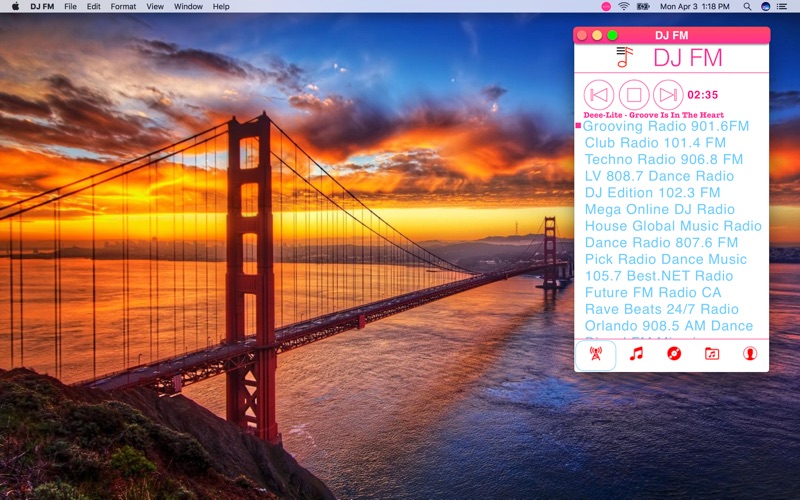Close the DJ FM window
Viewport: 800px width, 500px height.
tap(582, 35)
